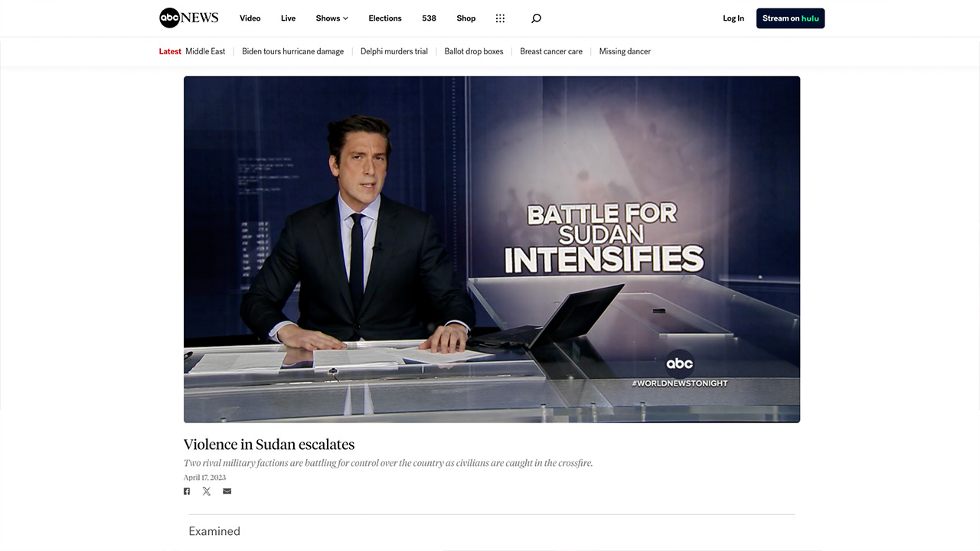Select the Violence in Sudan escalates headline
Viewport: 980px width, 551px height.
[x=269, y=445]
